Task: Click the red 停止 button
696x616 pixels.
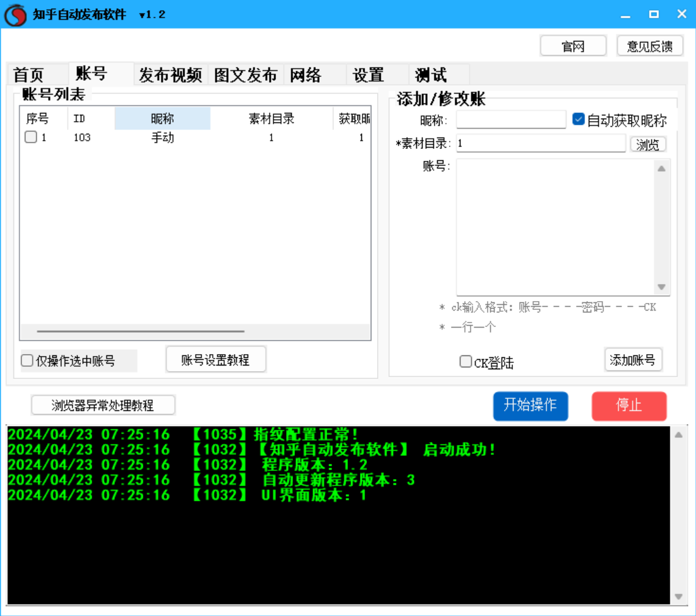Action: (629, 406)
